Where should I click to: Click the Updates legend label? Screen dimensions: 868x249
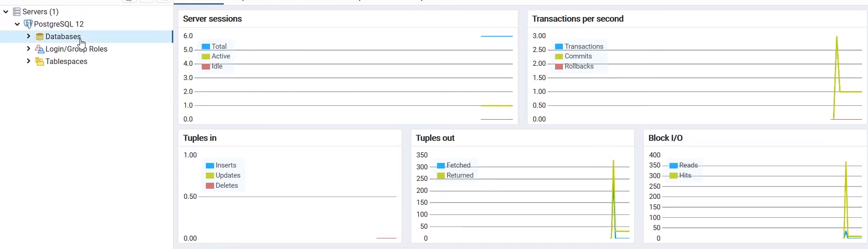point(228,175)
